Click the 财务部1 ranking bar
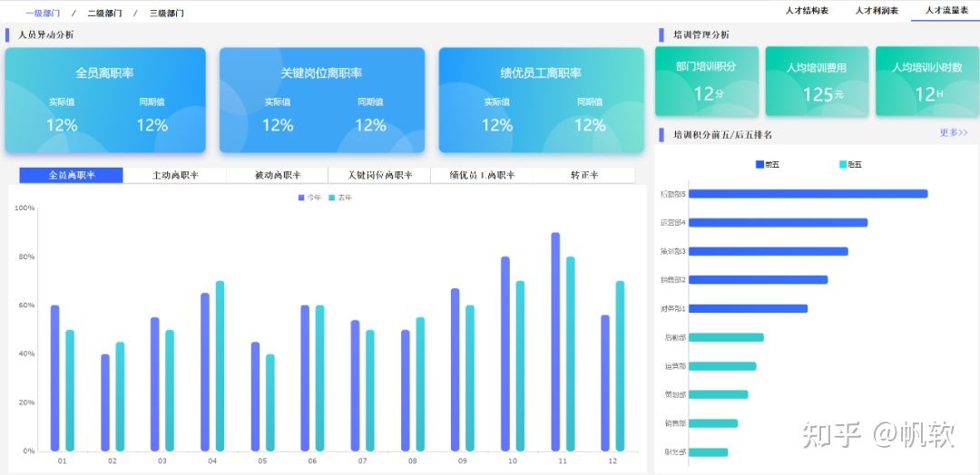Viewport: 980px width, 475px height. click(748, 308)
